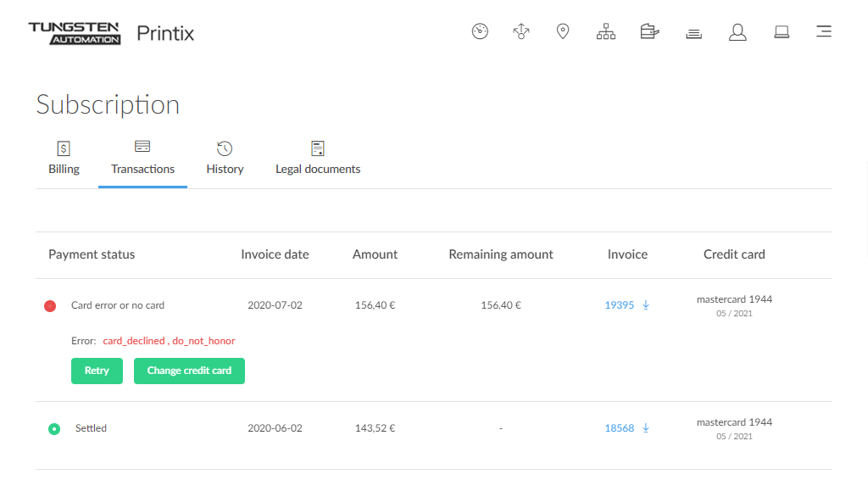Open the print queues stack icon
Image resolution: width=868 pixels, height=480 pixels.
point(693,33)
